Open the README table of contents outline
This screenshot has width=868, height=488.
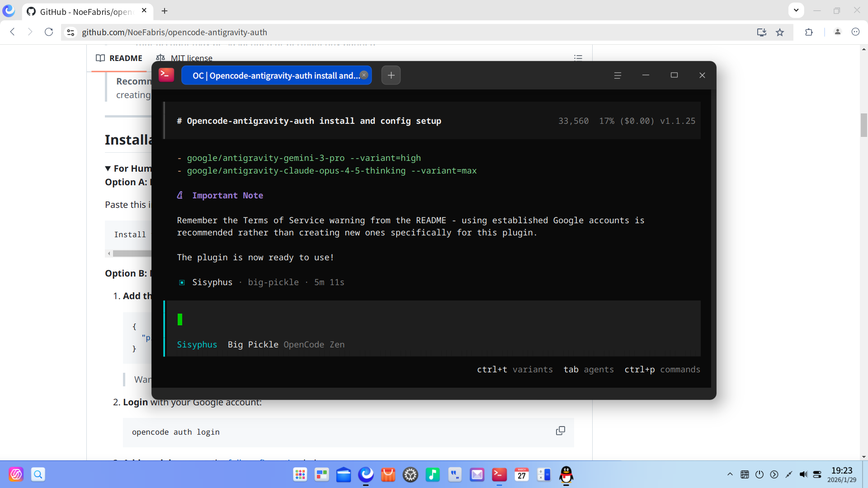coord(578,58)
